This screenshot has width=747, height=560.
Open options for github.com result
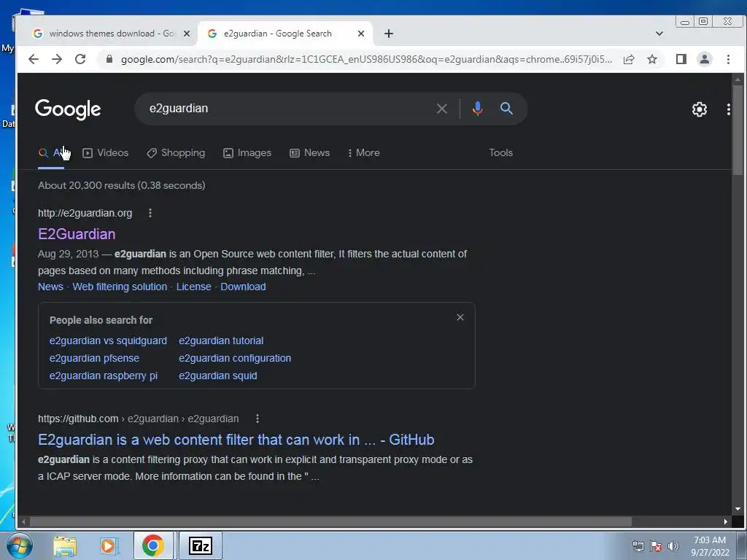[258, 419]
